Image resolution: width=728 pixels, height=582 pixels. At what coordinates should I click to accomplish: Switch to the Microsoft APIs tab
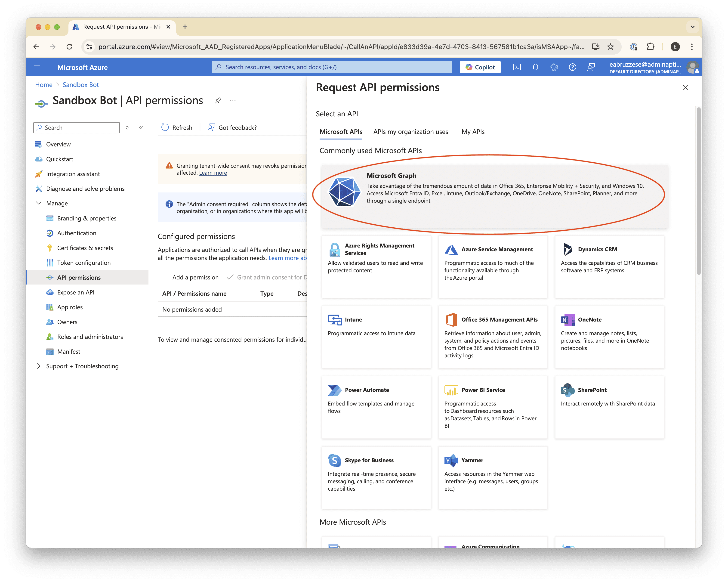tap(341, 132)
